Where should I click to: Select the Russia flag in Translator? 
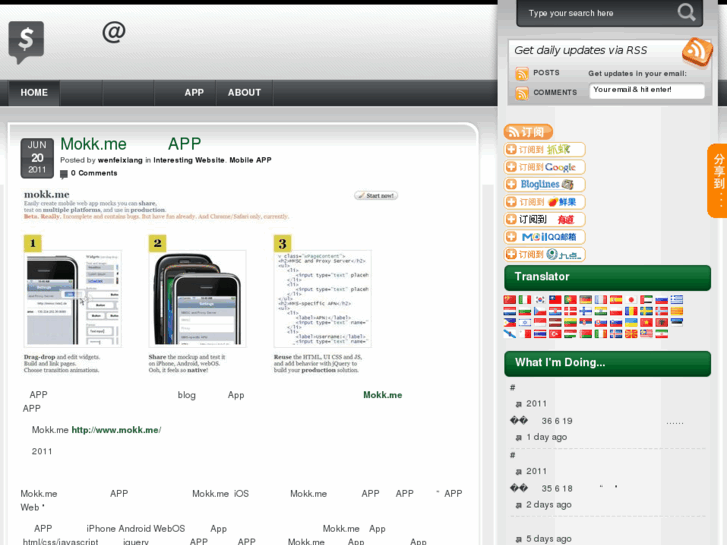pyautogui.click(x=662, y=300)
